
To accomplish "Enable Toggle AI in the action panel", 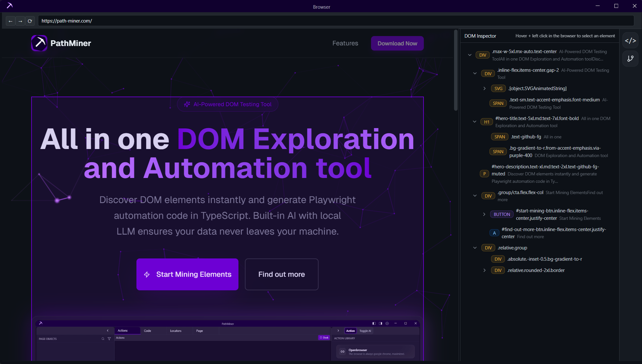I will (x=365, y=331).
